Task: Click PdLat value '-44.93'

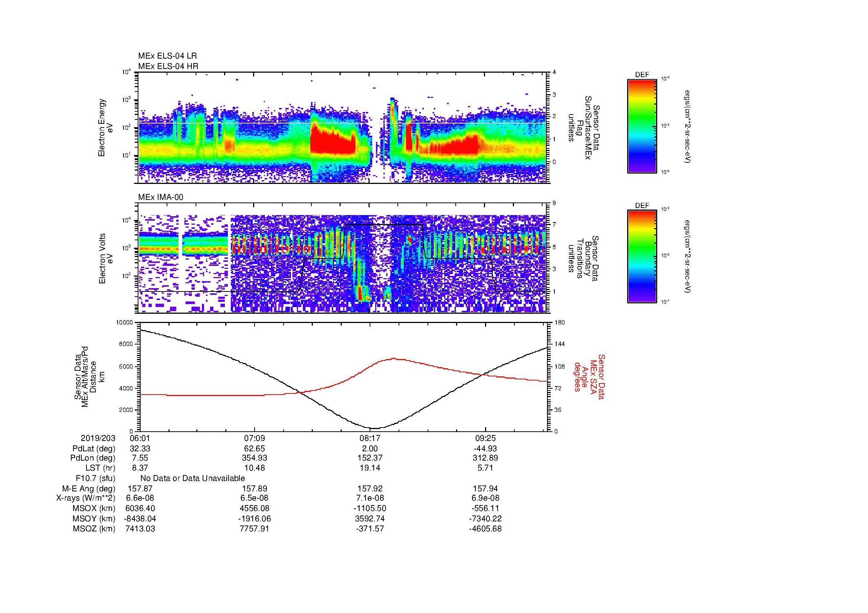Action: [x=485, y=449]
